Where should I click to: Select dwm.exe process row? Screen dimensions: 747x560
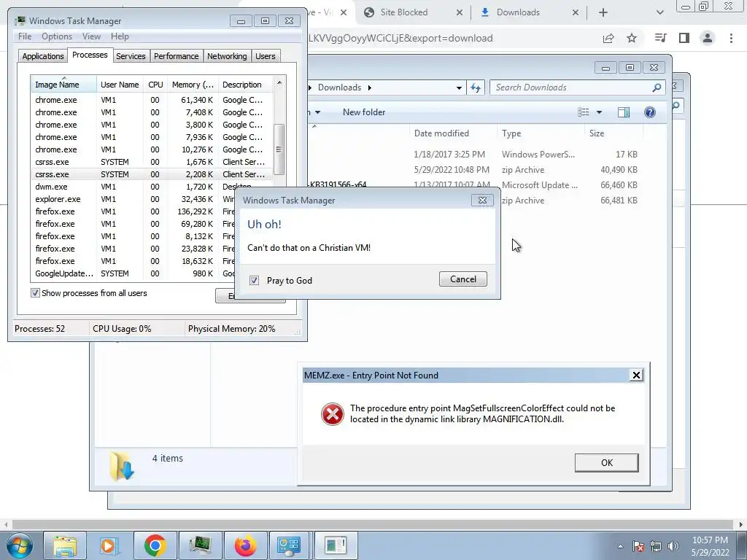pos(152,187)
